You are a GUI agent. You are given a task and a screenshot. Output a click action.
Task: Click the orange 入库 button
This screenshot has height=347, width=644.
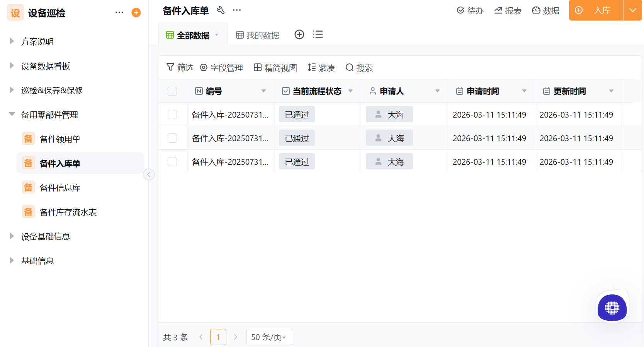pos(596,10)
